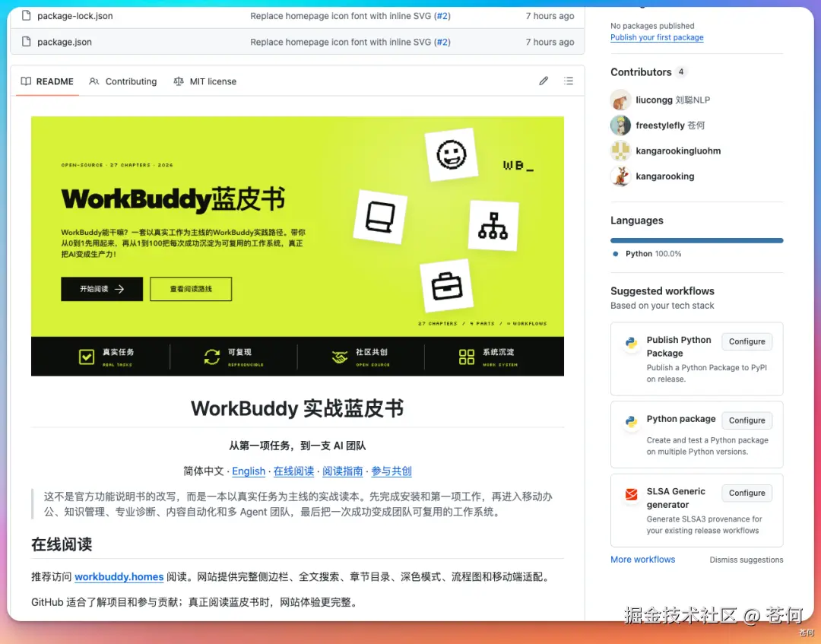
Task: Click Python 100.0% language entry
Action: 653,254
